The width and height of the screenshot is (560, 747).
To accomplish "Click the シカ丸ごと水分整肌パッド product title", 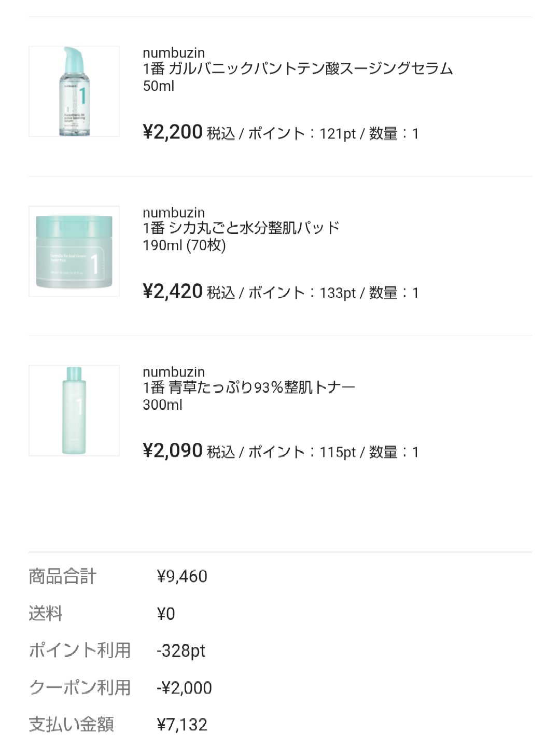I will [242, 228].
